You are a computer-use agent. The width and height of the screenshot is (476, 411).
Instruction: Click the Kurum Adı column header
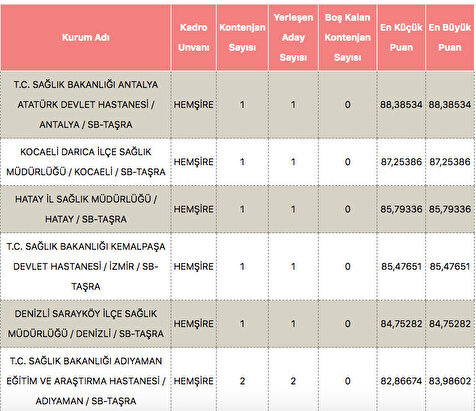tap(86, 37)
